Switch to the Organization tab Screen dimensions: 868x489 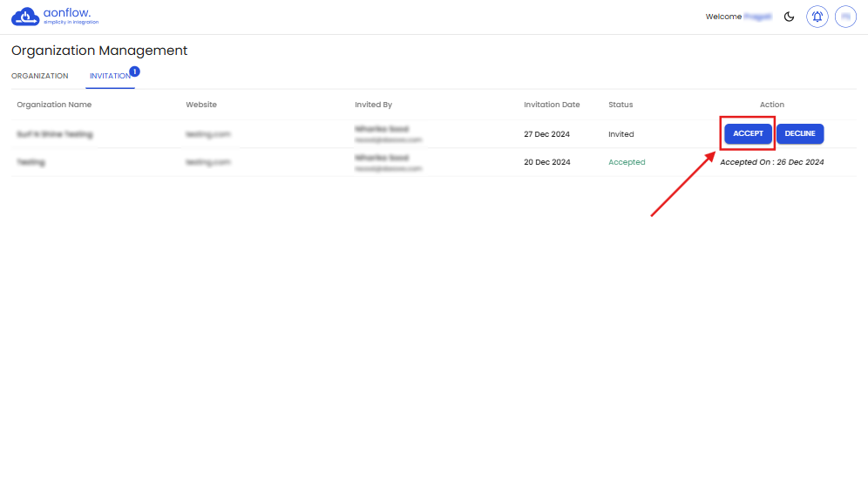(40, 76)
